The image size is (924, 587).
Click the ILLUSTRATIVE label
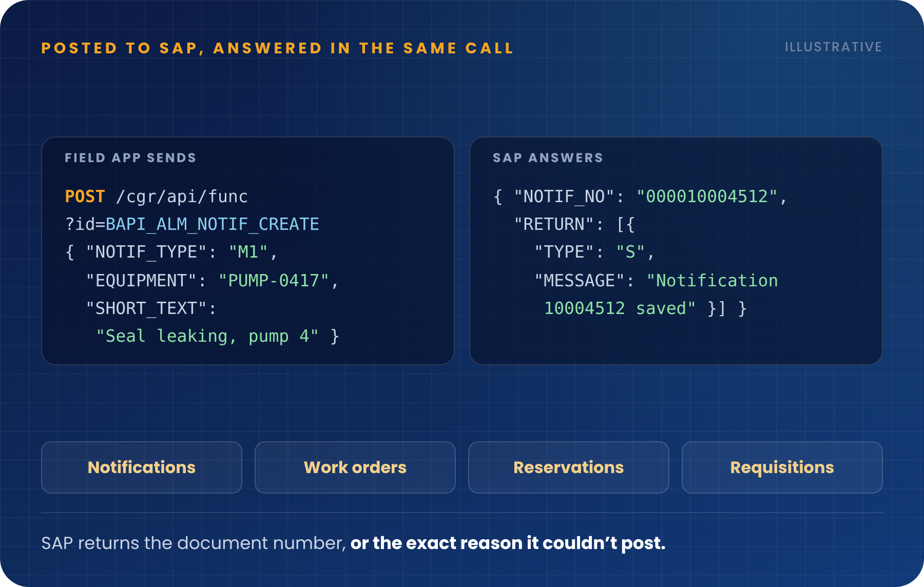tap(834, 47)
